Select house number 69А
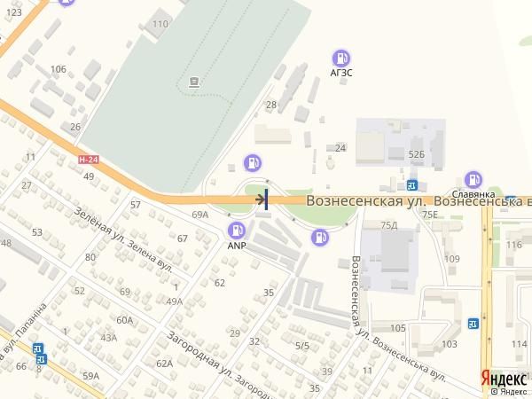Screen dimensions: 532x399 (x=200, y=215)
